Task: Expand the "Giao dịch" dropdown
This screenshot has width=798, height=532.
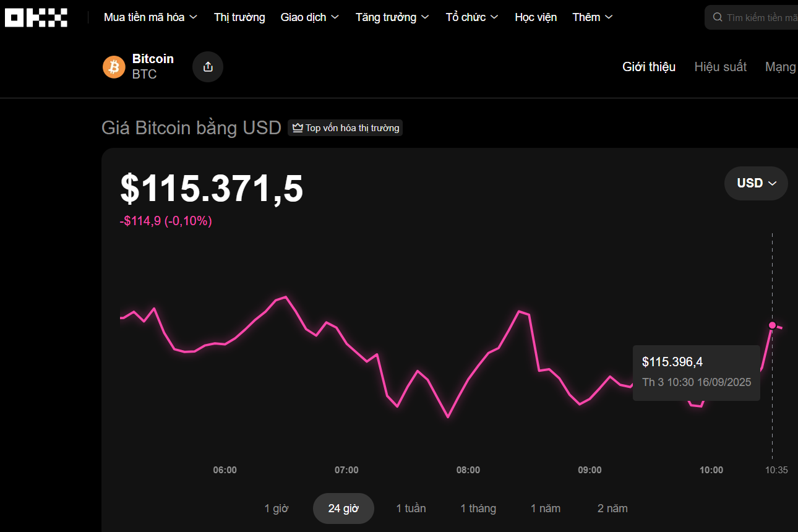Action: (309, 17)
